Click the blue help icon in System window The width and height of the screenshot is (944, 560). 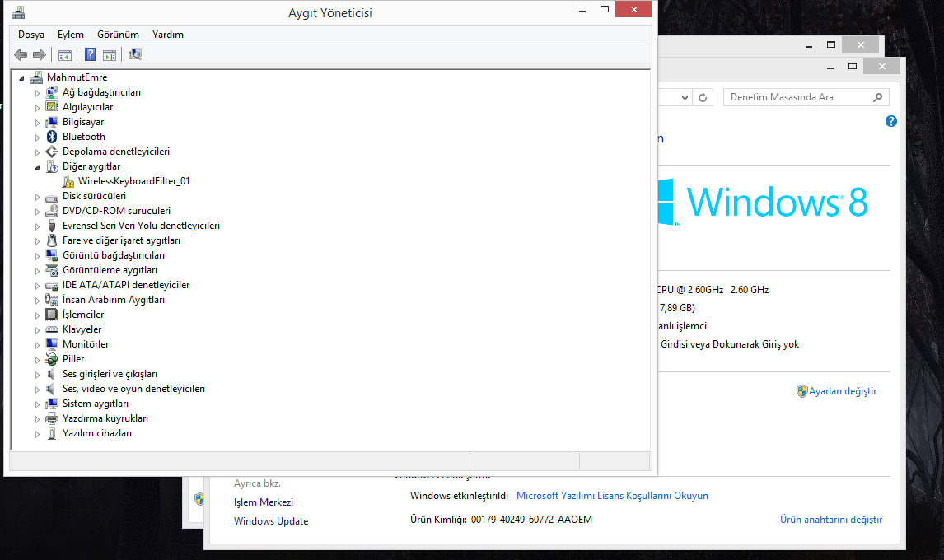pyautogui.click(x=891, y=121)
